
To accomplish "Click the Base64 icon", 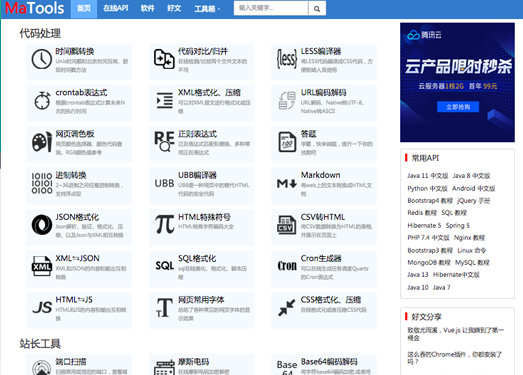I will click(287, 367).
